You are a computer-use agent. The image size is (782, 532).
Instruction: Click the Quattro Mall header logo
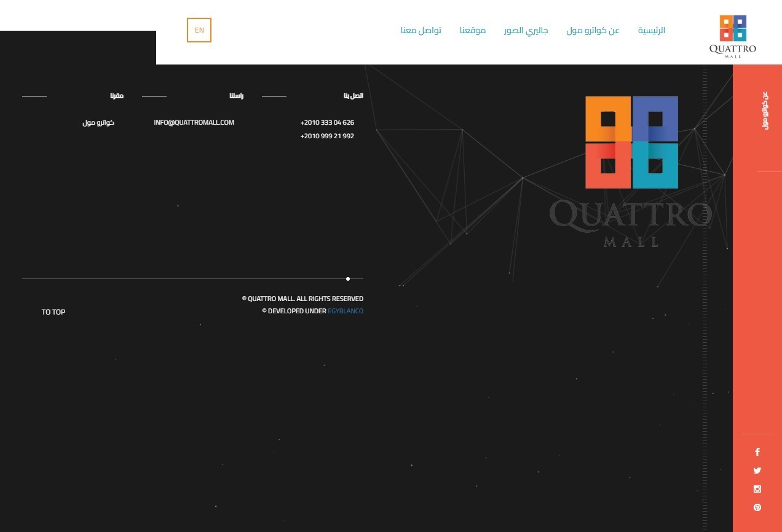click(732, 36)
